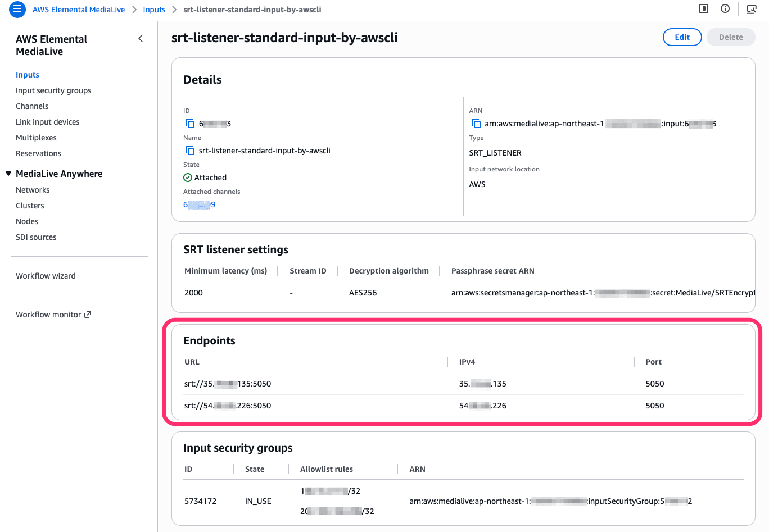Click security group ID 5734172
The width and height of the screenshot is (769, 532).
[x=201, y=501]
